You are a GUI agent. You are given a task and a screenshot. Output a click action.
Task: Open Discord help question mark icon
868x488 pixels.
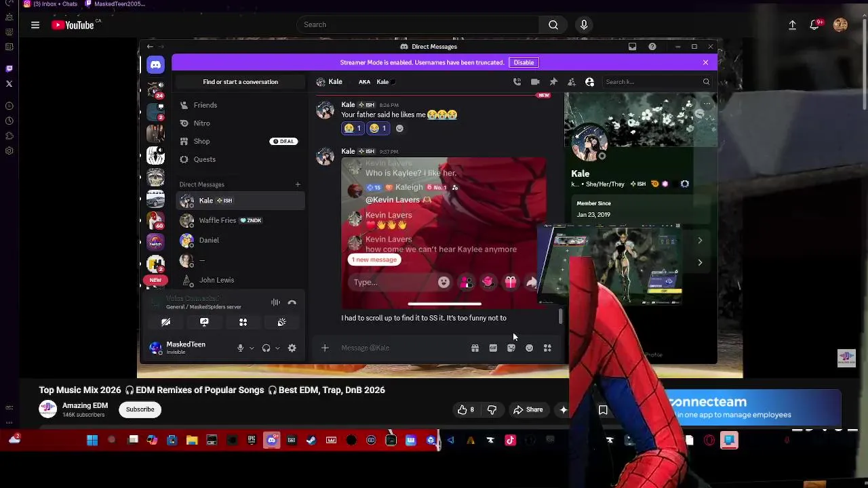[x=652, y=47]
